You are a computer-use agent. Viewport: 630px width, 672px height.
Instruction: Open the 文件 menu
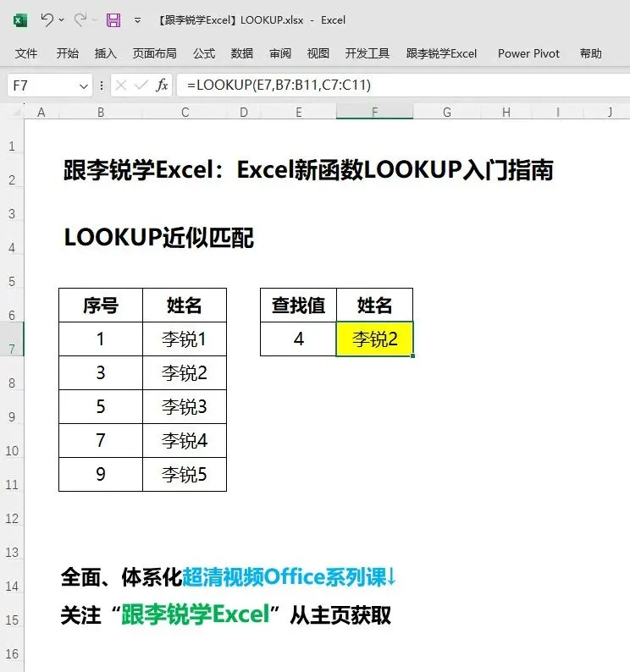pyautogui.click(x=26, y=53)
